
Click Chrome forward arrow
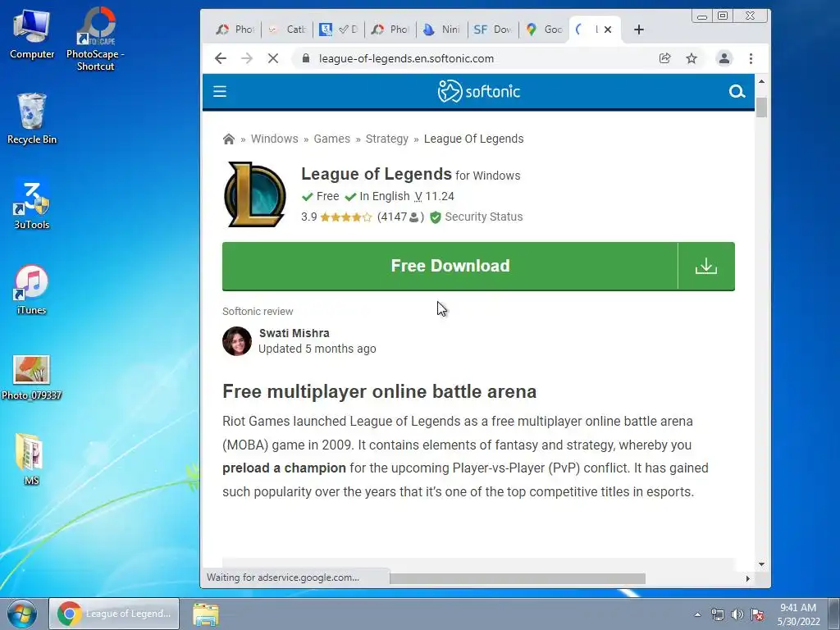click(x=246, y=58)
